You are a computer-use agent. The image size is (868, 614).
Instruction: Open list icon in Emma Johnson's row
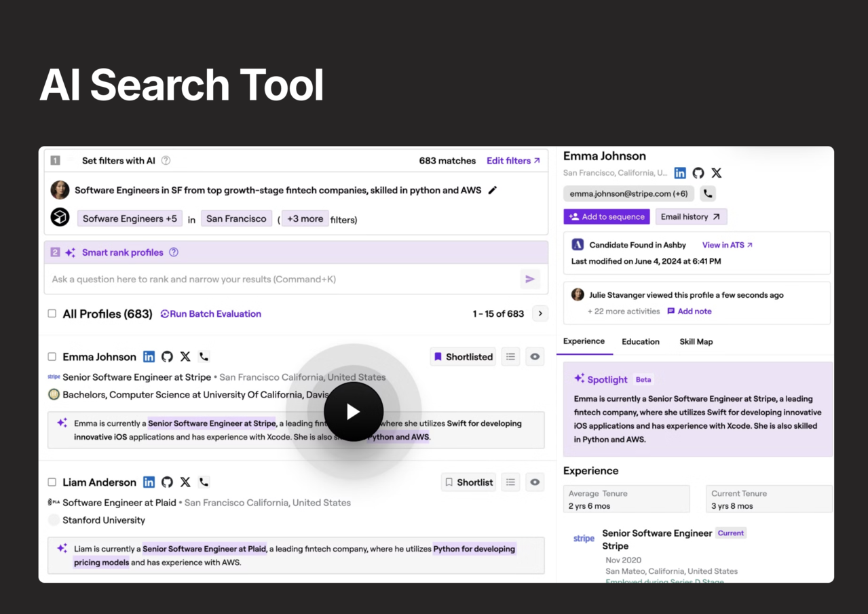tap(510, 357)
